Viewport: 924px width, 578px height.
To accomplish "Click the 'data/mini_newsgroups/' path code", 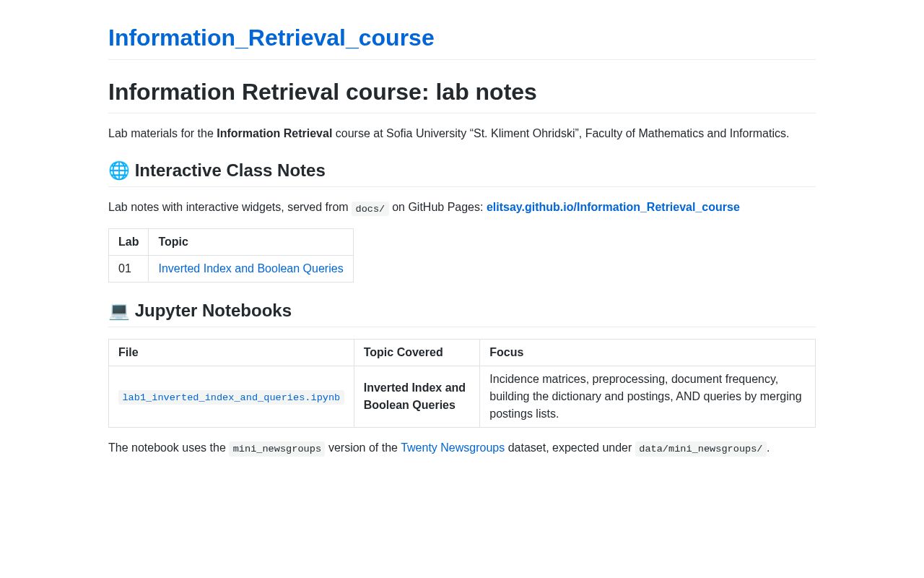I will (701, 449).
